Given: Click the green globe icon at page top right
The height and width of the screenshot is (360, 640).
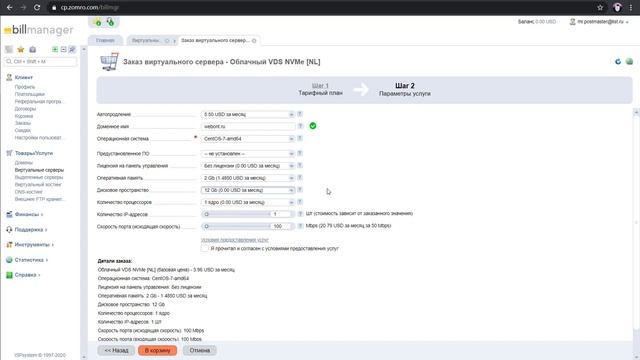Looking at the screenshot, I should (629, 62).
